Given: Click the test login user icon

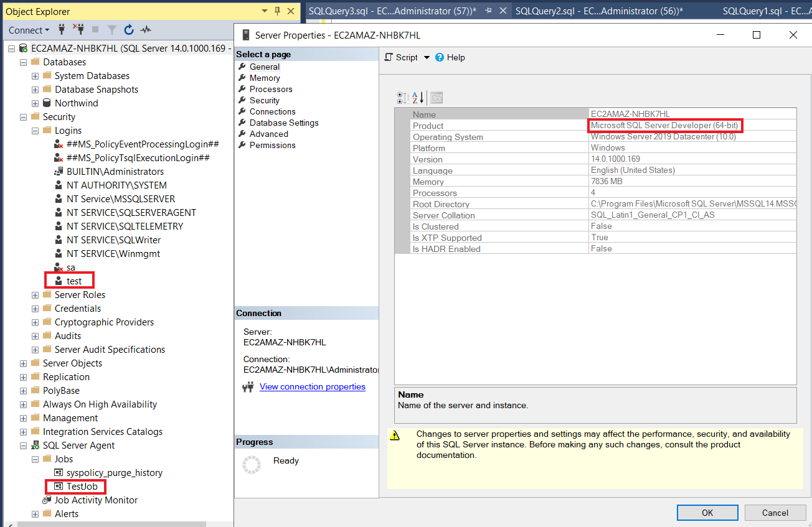Looking at the screenshot, I should coord(59,281).
